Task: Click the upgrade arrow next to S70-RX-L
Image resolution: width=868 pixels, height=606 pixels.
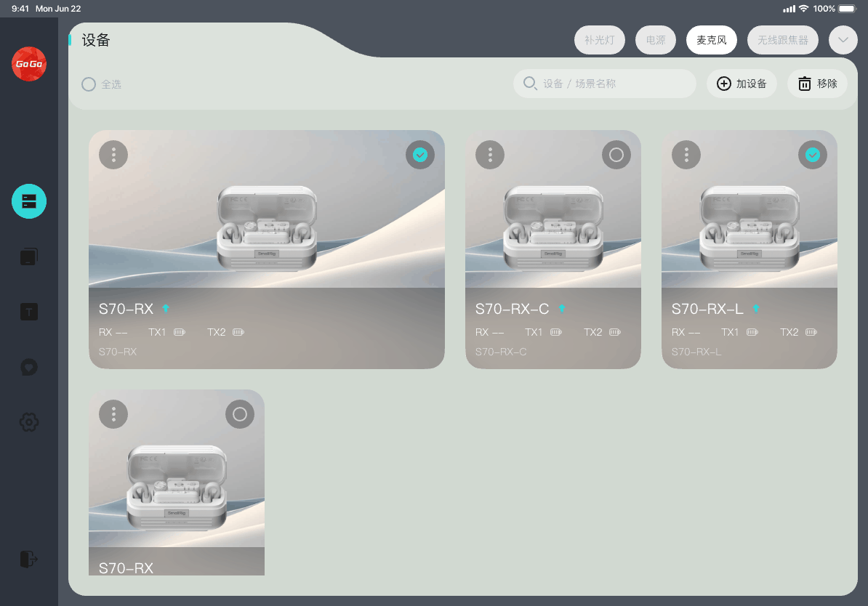Action: point(756,309)
